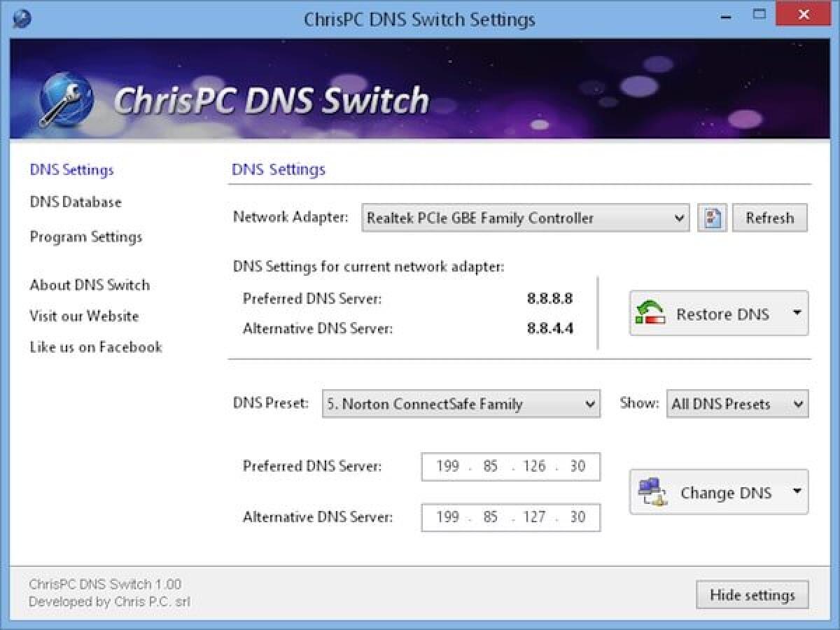
Task: Open the Show filter dropdown
Action: tap(797, 404)
